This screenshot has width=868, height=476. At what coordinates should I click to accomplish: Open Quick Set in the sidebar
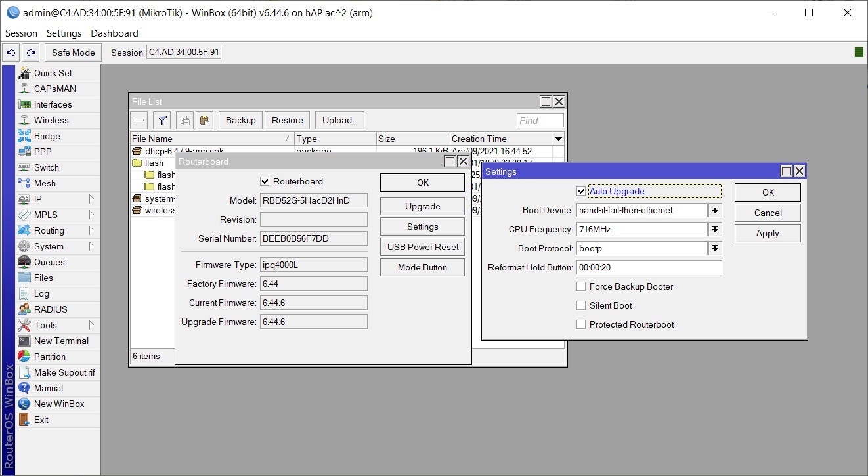[x=58, y=73]
